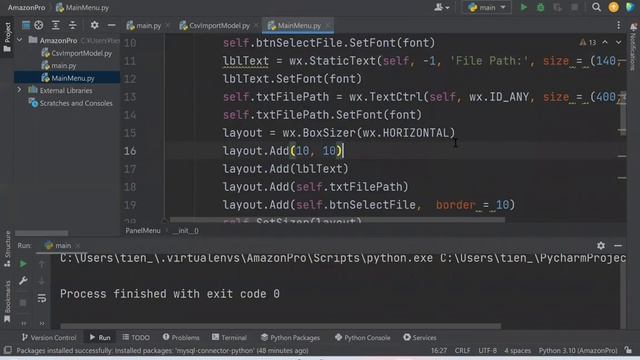Open Structure tool window stripe

tap(7, 248)
